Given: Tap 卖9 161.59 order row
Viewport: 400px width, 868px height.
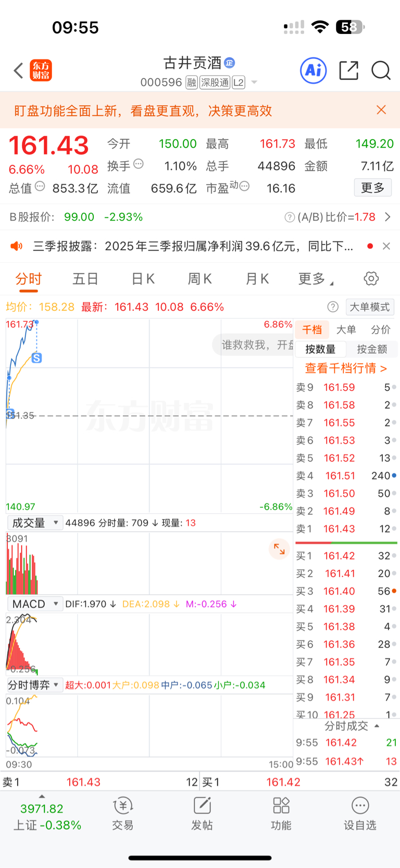Looking at the screenshot, I should pos(346,387).
